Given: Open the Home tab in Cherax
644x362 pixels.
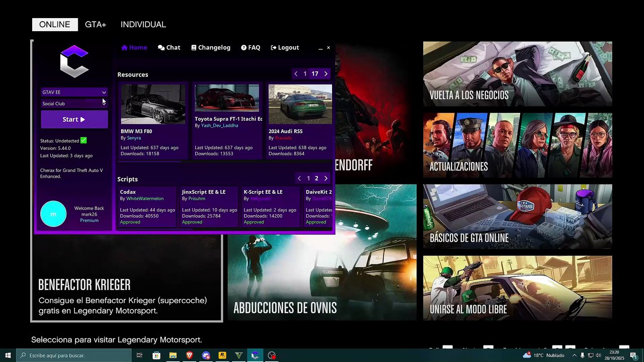Looking at the screenshot, I should coord(134,47).
